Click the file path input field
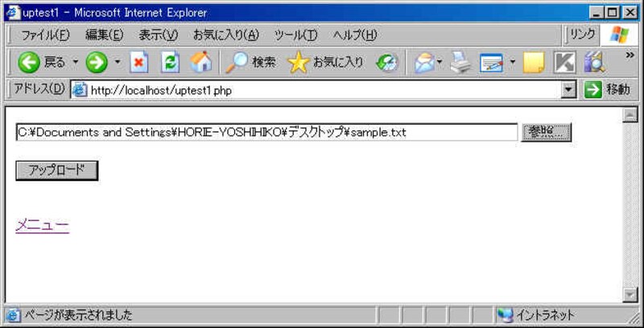 (x=266, y=132)
